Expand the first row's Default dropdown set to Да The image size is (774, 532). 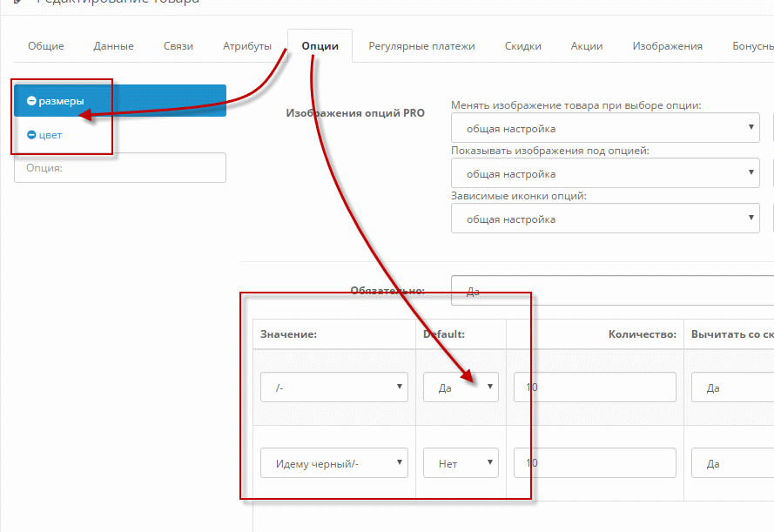[x=461, y=387]
